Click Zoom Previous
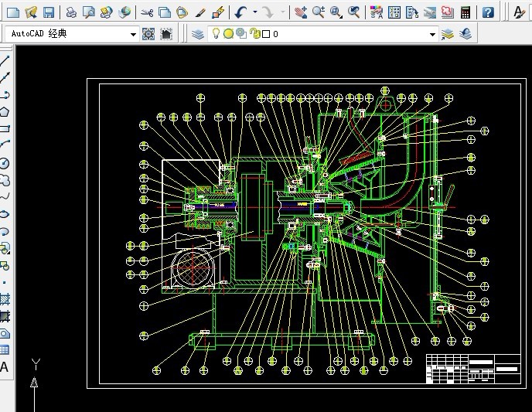 (x=354, y=13)
